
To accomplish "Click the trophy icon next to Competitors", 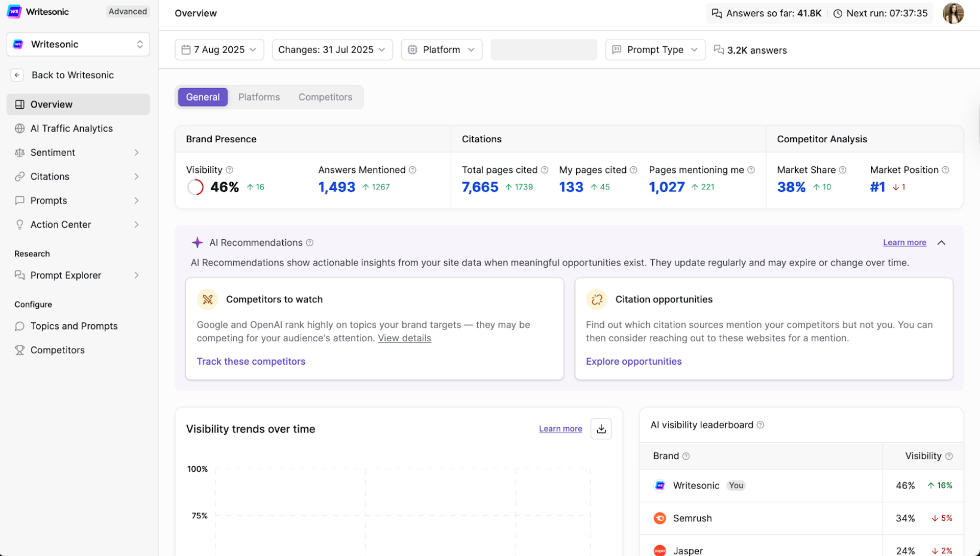I will click(x=20, y=350).
